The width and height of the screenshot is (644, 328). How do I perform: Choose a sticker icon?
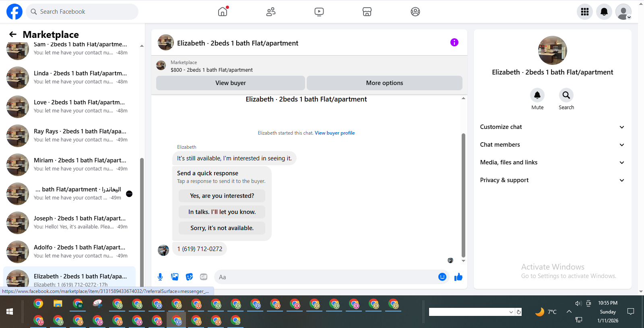[x=189, y=277]
